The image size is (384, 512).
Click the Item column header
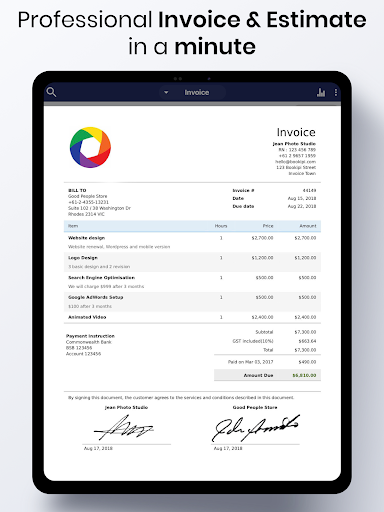coord(73,226)
